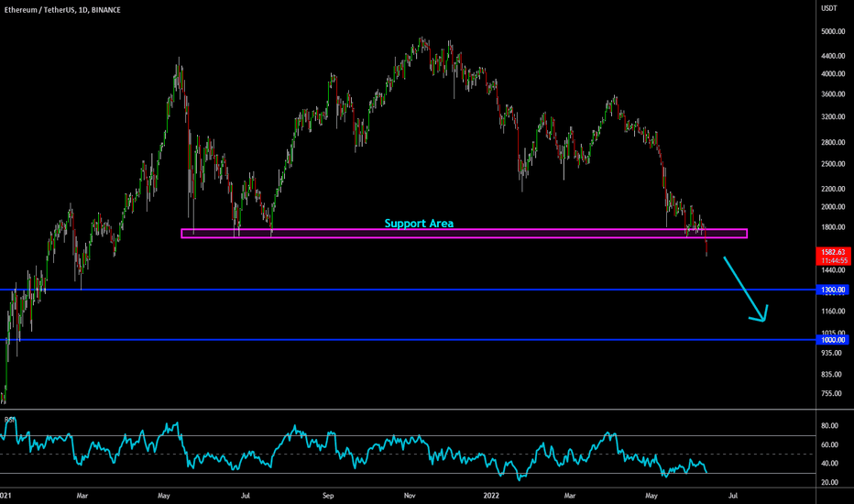Click the Ethereum / TetherUS chart title
Image resolution: width=854 pixels, height=504 pixels.
(62, 10)
